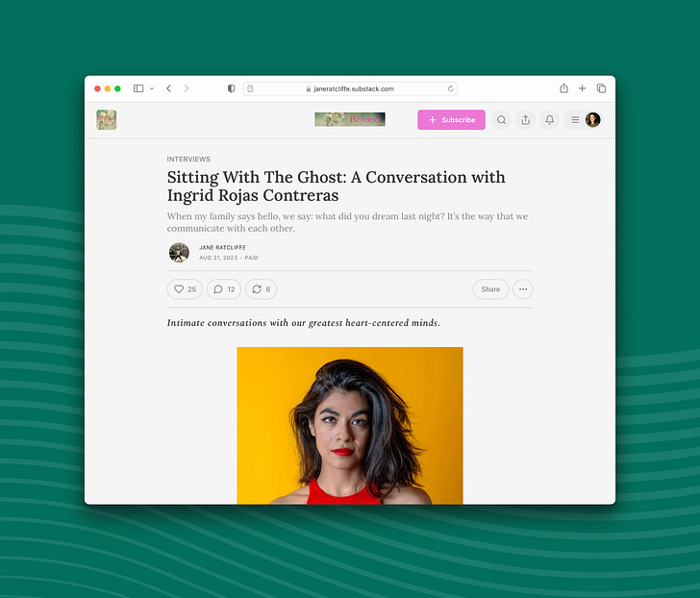Close the window with the red button

pyautogui.click(x=97, y=88)
